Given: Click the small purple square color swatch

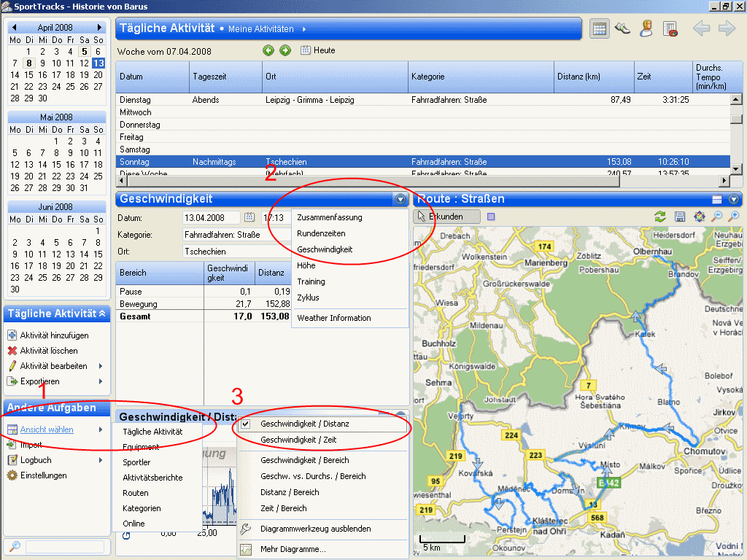Looking at the screenshot, I should [x=491, y=217].
